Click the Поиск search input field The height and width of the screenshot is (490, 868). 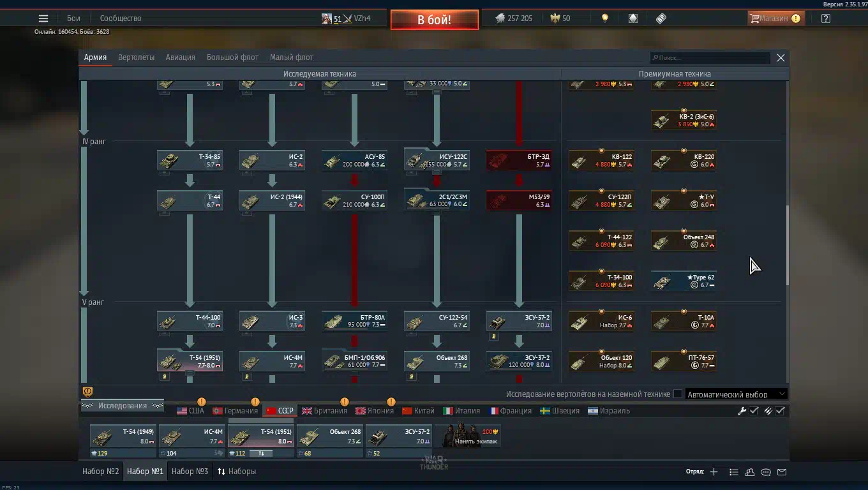point(710,58)
